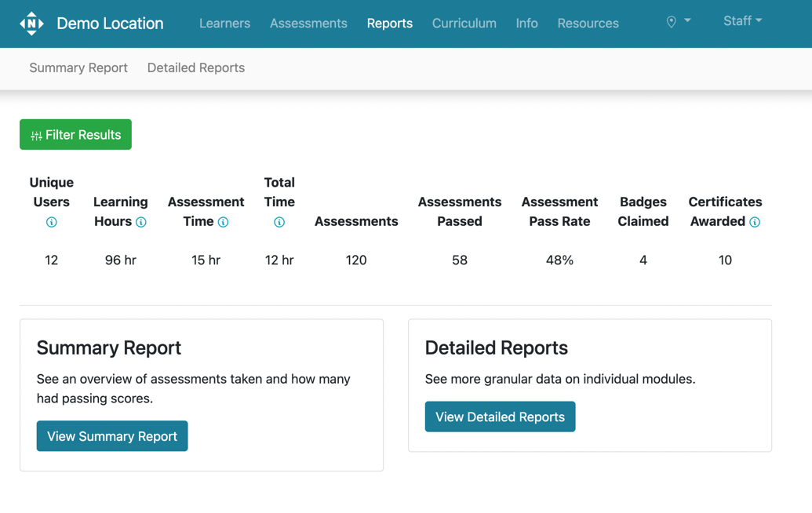812x513 pixels.
Task: Switch to the Detailed Reports subnav tab
Action: (196, 67)
